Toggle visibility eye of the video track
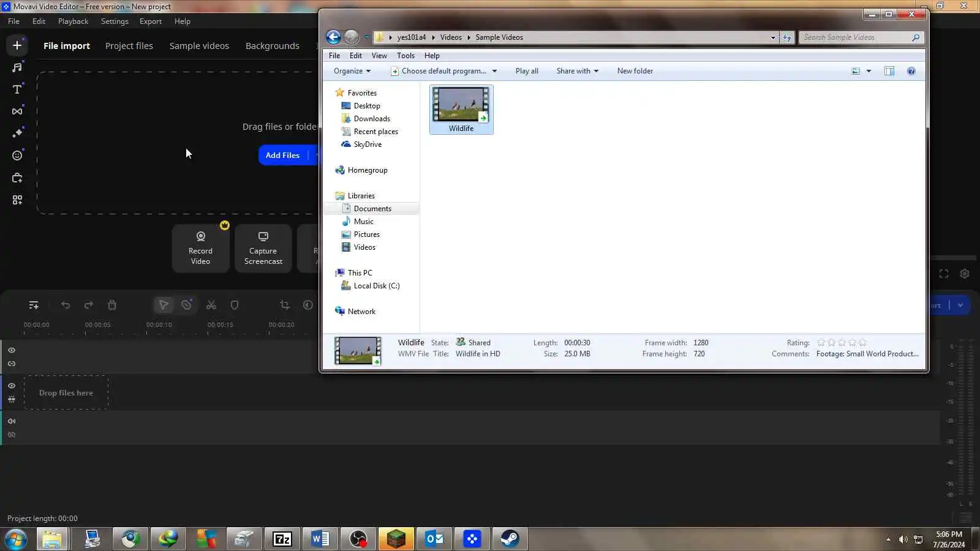Viewport: 980px width, 551px height. coord(12,386)
